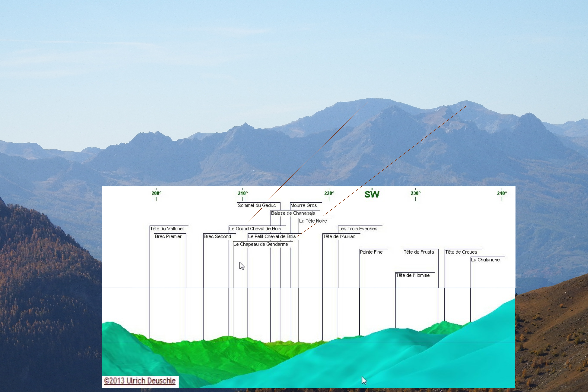Click Le Chapeau de Gendarme label

point(260,244)
